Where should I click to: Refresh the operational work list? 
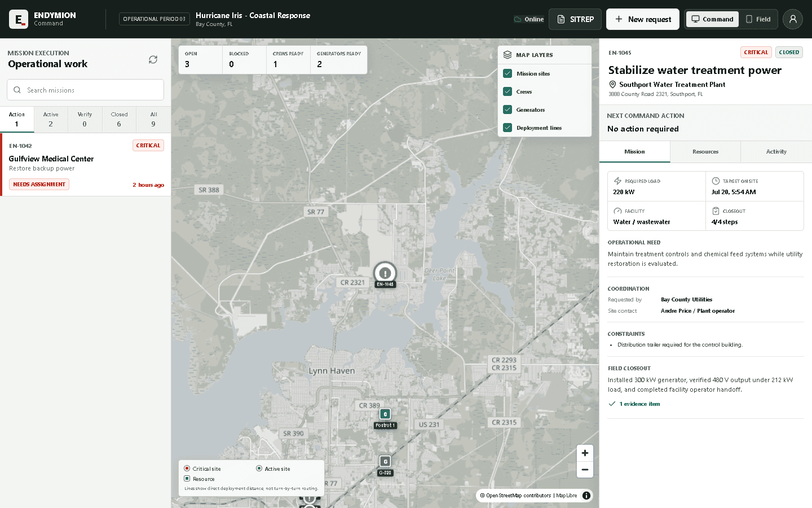point(153,60)
